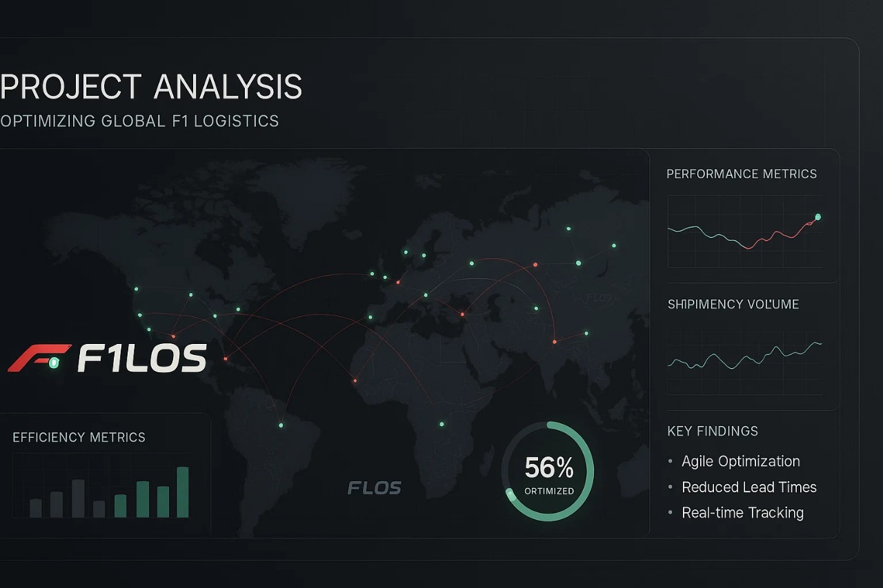
Task: Select the 56% value text
Action: point(549,467)
